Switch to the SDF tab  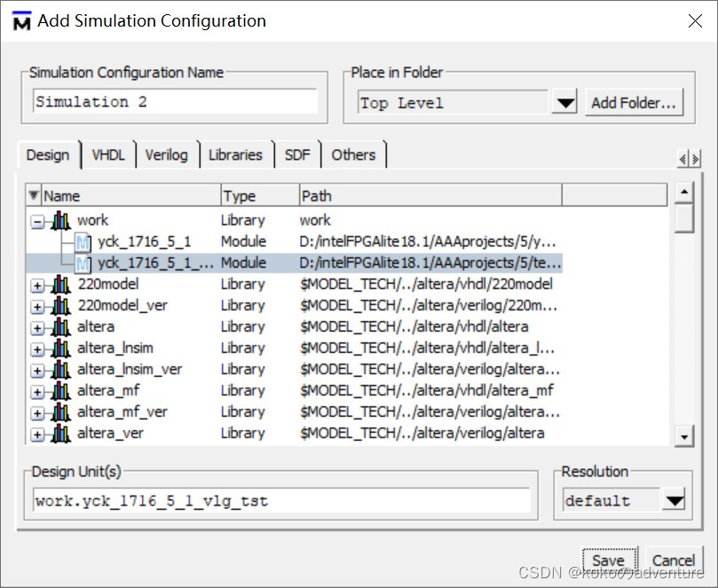(297, 155)
